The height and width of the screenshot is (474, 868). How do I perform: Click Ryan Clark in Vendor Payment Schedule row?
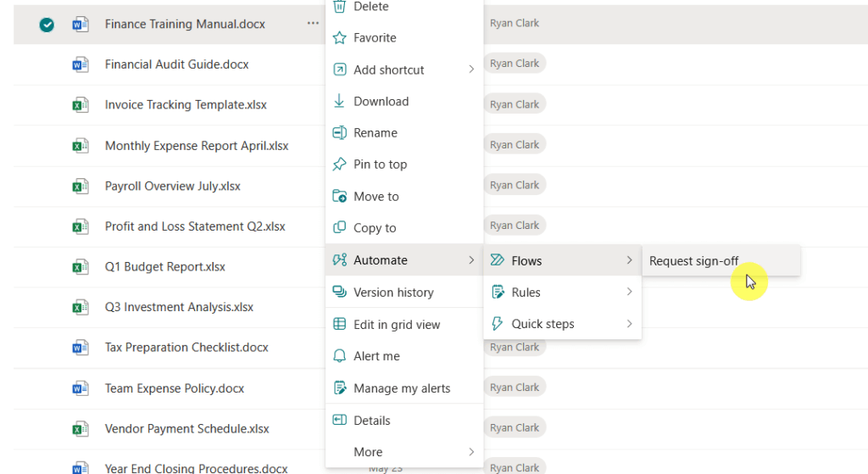tap(515, 427)
